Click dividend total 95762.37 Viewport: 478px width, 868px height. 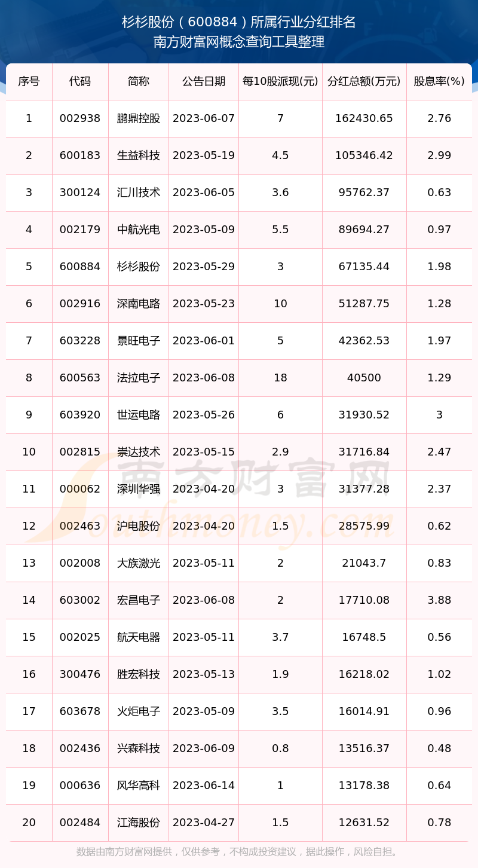[x=364, y=192]
